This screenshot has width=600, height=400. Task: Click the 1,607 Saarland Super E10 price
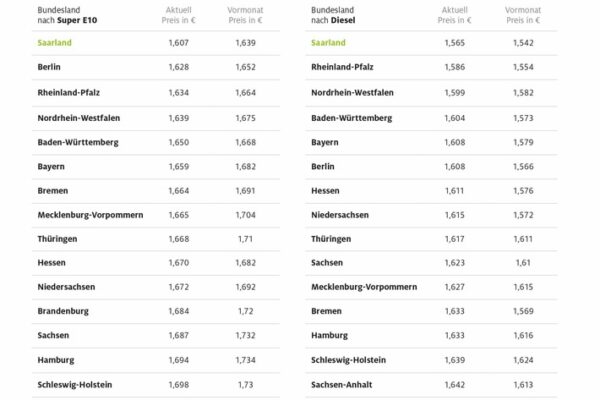tap(178, 42)
